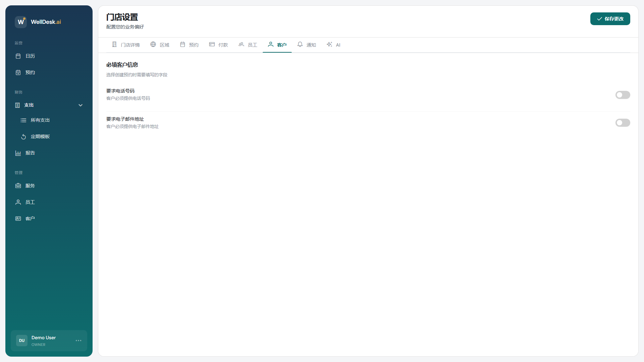The height and width of the screenshot is (362, 644).
Task: Click the 员工 person icon in sidebar
Action: 18,202
